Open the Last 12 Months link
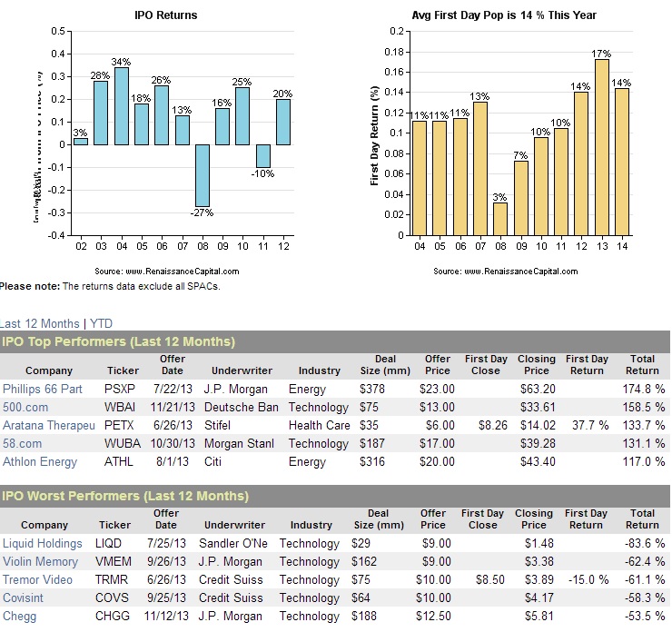Screen dimensions: 672x632 click(x=39, y=323)
